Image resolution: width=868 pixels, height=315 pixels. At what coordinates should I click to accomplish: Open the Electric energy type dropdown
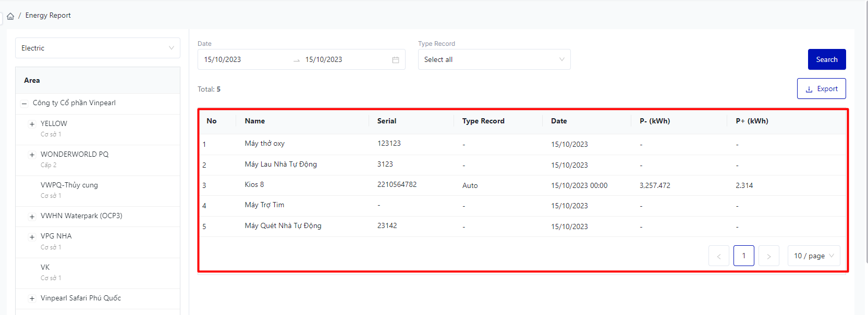[97, 48]
